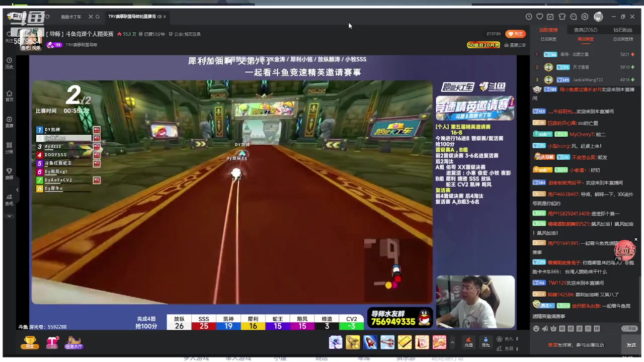Click emoji smiley icon in chat toolbar

click(x=536, y=329)
